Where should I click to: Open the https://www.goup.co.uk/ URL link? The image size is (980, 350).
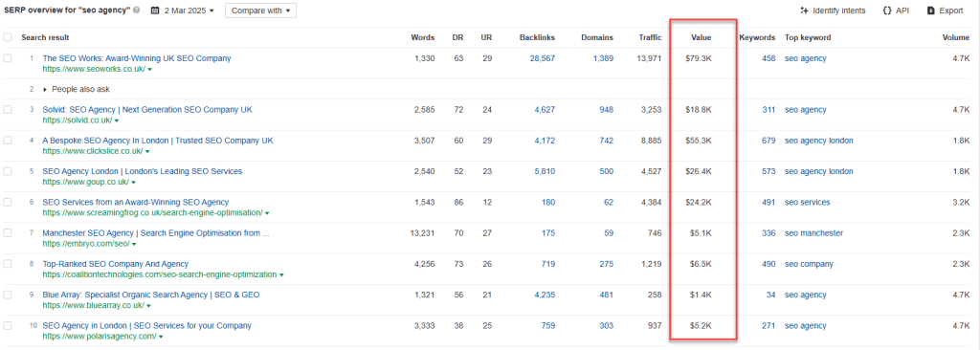pyautogui.click(x=85, y=182)
